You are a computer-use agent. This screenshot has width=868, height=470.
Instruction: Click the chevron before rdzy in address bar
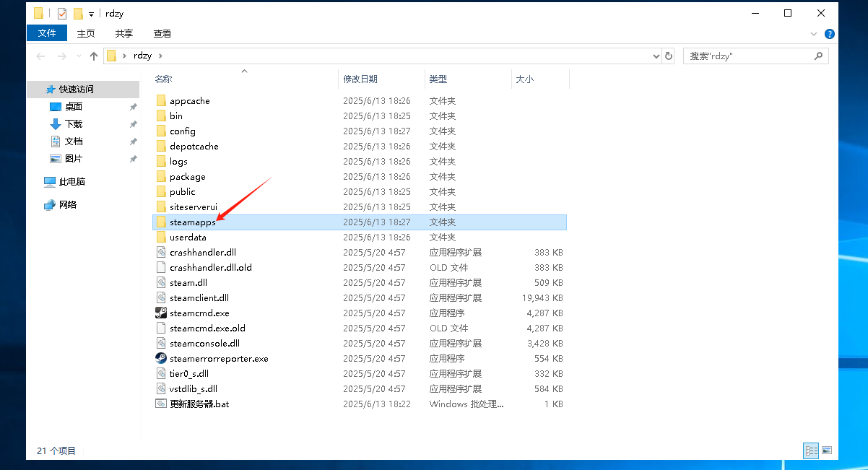[x=124, y=56]
